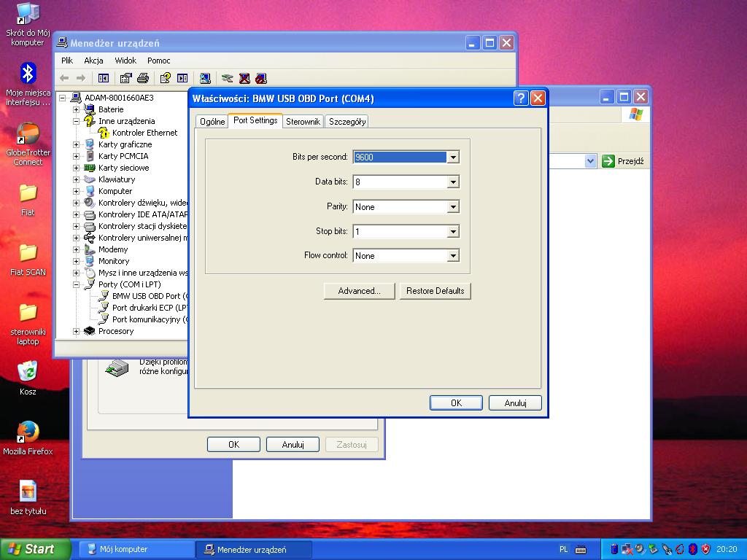This screenshot has height=560, width=747.
Task: Expand the Flow control dropdown
Action: click(x=453, y=256)
